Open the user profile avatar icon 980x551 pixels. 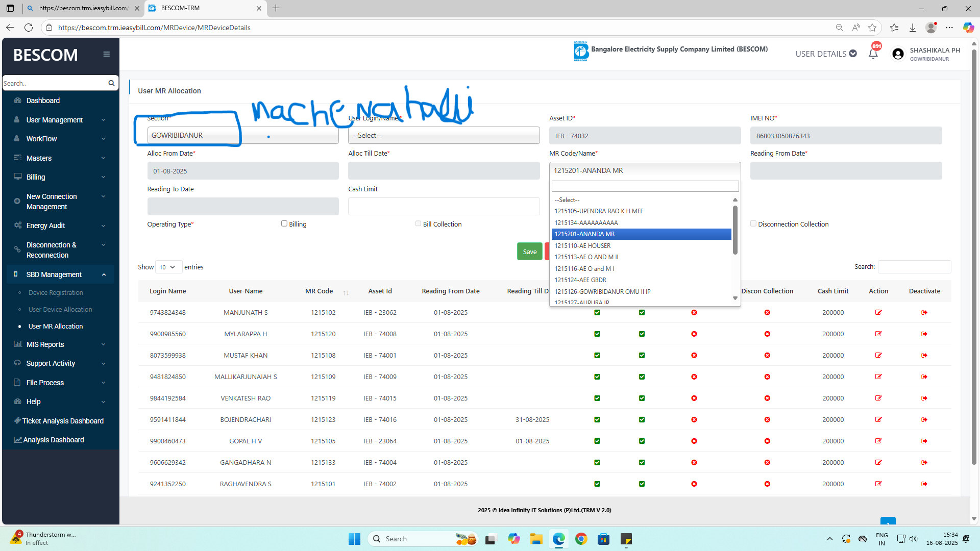tap(898, 54)
